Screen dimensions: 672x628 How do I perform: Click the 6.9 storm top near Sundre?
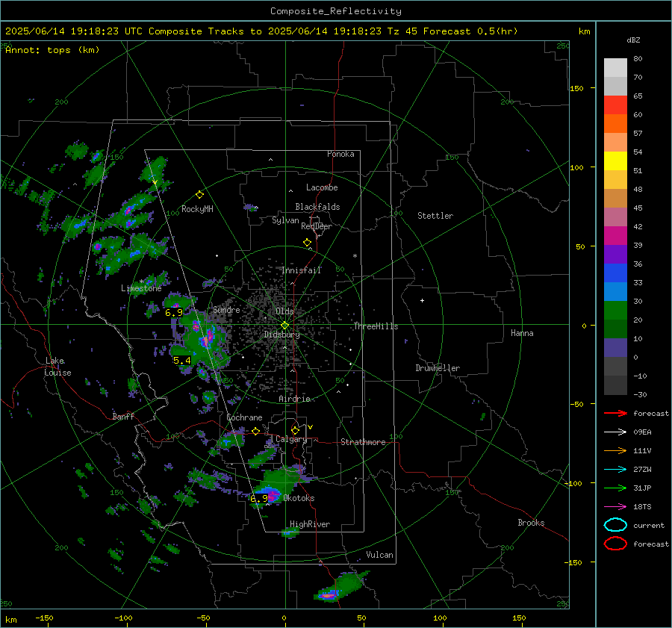[x=173, y=313]
